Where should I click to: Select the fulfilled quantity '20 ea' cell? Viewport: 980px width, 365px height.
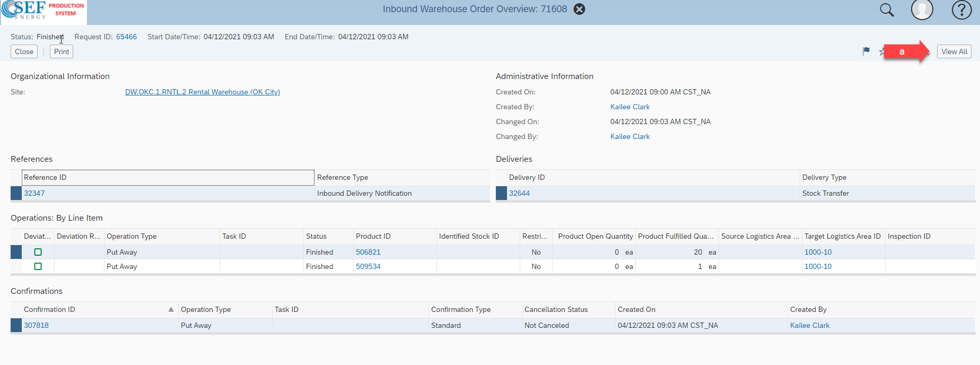[677, 252]
